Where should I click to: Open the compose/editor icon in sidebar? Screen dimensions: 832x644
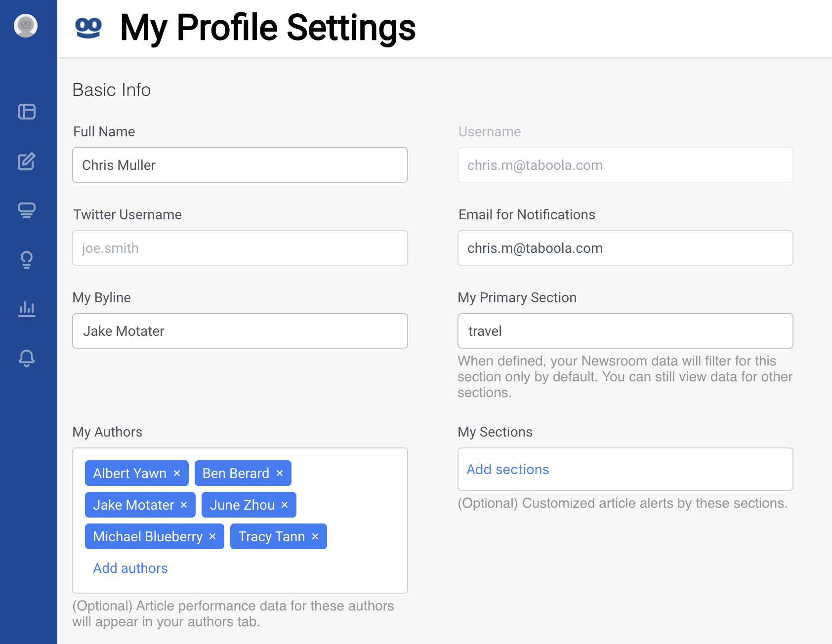coord(27,161)
